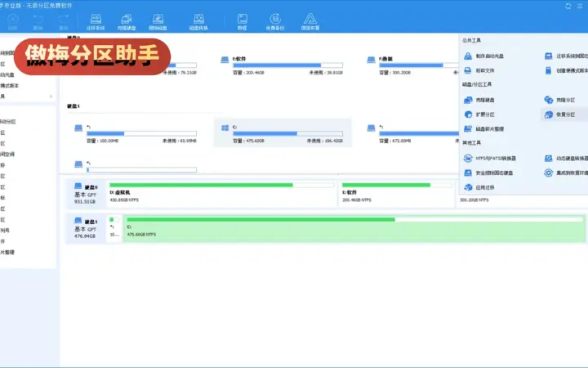588x368 pixels.
Task: Click the 磁盘/分区工具 section heading
Action: (x=477, y=84)
